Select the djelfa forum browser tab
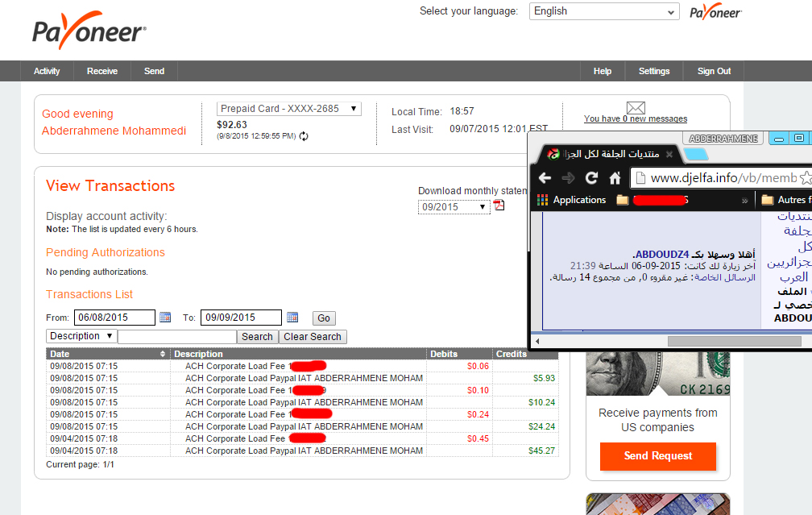This screenshot has height=515, width=812. click(x=608, y=155)
